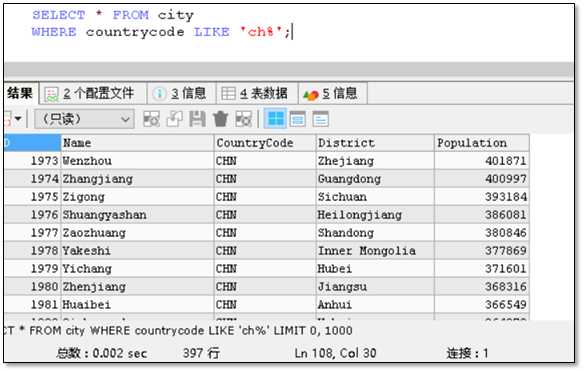Switch to text view mode
This screenshot has height=372, width=584.
coord(321,119)
